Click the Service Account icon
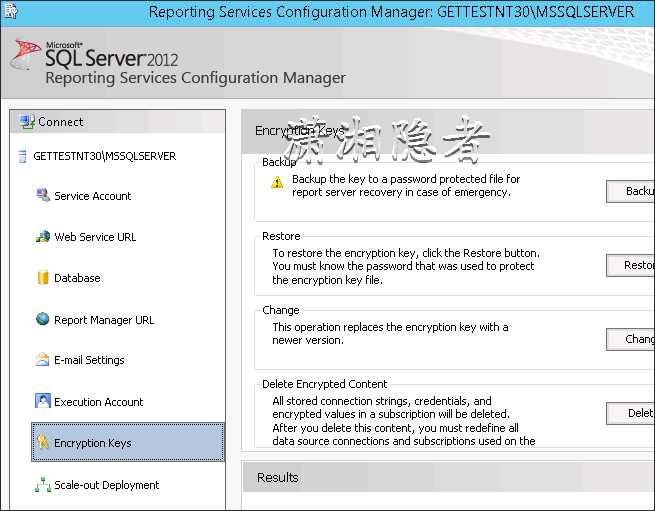The height and width of the screenshot is (511, 655). [43, 195]
